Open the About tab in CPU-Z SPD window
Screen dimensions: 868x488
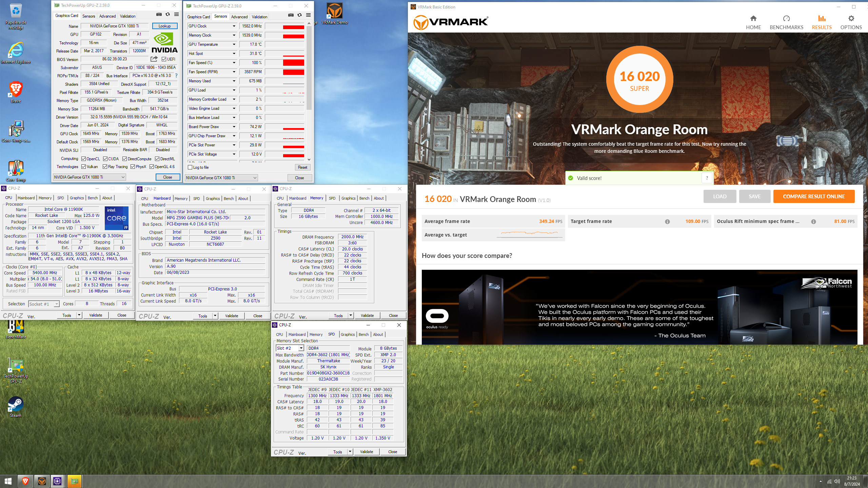pos(378,334)
